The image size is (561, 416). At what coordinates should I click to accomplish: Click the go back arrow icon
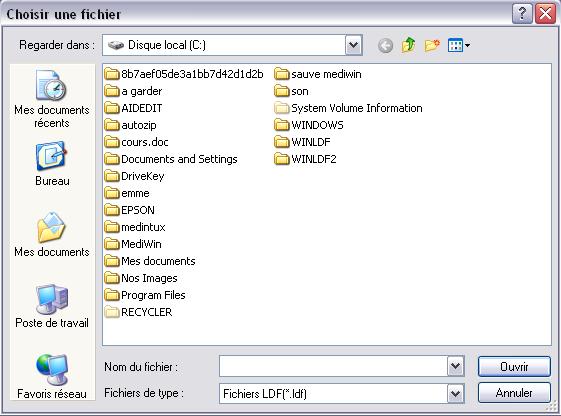385,45
